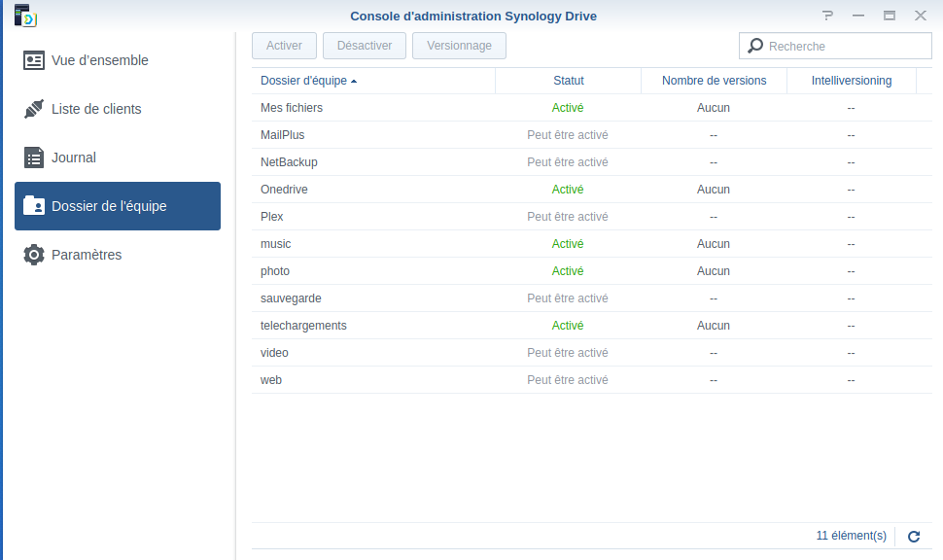Screen dimensions: 943x560
Task: Select the telechargements folder row
Action: pos(303,326)
